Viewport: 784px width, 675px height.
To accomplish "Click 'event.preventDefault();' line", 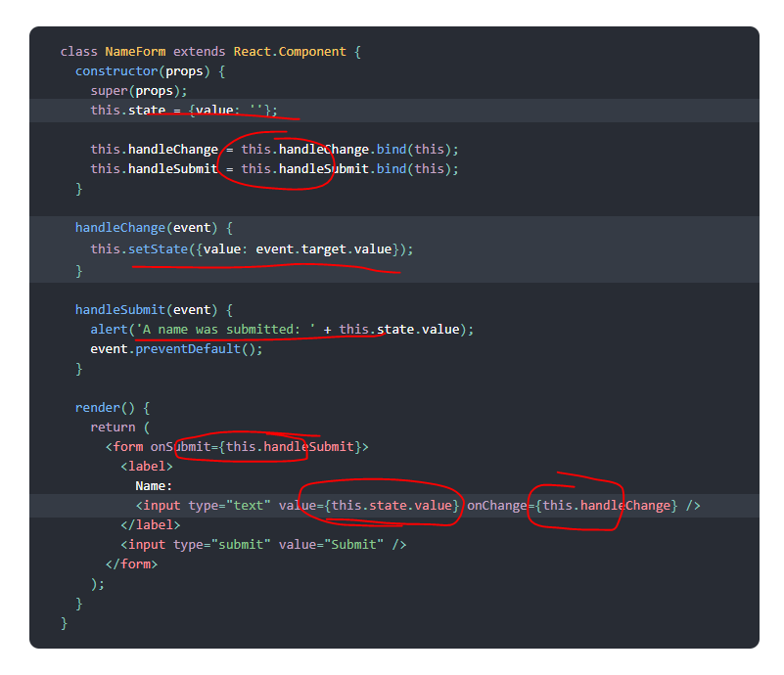I will pos(176,349).
